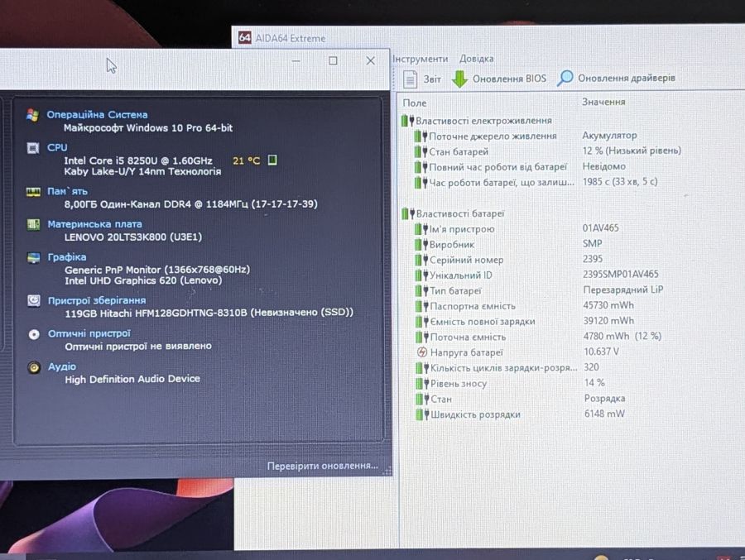
Task: Click the Оновлення BIOS green arrow icon
Action: tap(459, 79)
